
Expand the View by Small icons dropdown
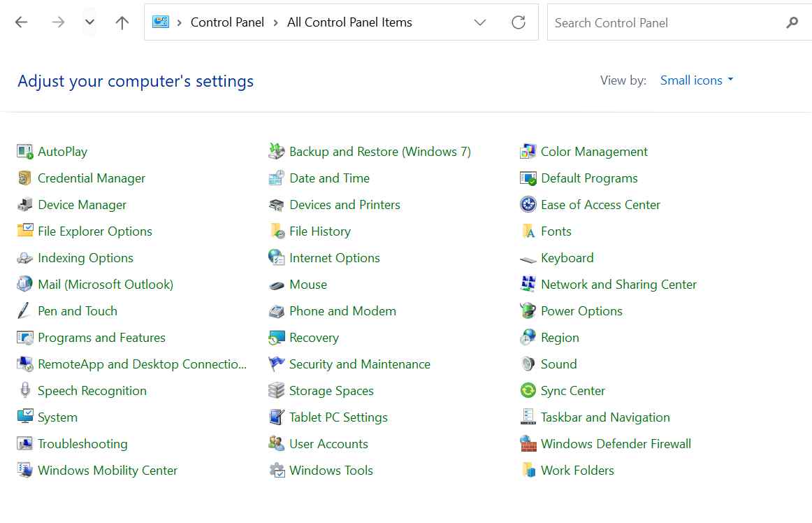[697, 80]
